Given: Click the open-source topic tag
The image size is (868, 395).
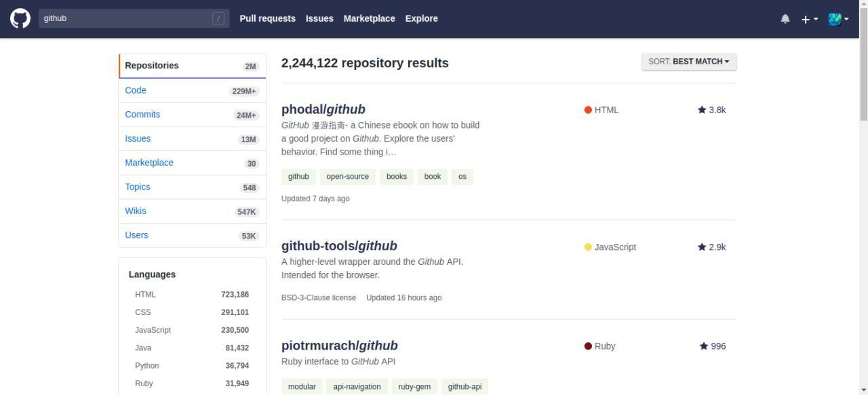Looking at the screenshot, I should (x=348, y=177).
